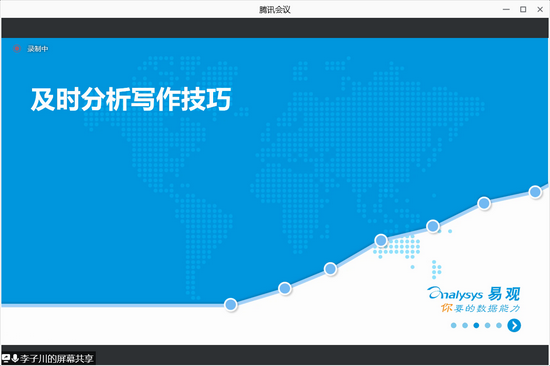Click the screen share icon in bottom bar
550x366 pixels.
coord(6,358)
